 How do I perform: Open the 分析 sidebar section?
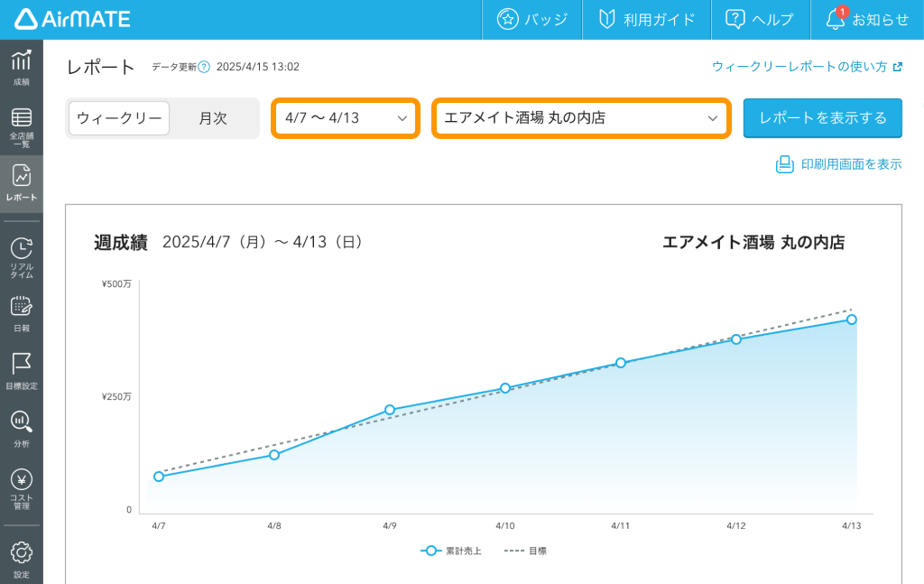click(22, 430)
